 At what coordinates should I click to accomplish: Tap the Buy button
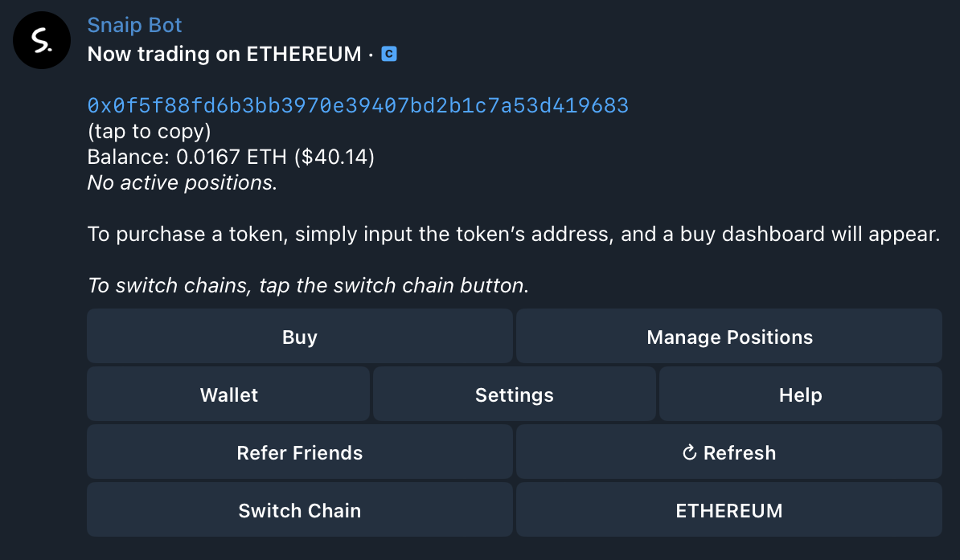tap(299, 337)
